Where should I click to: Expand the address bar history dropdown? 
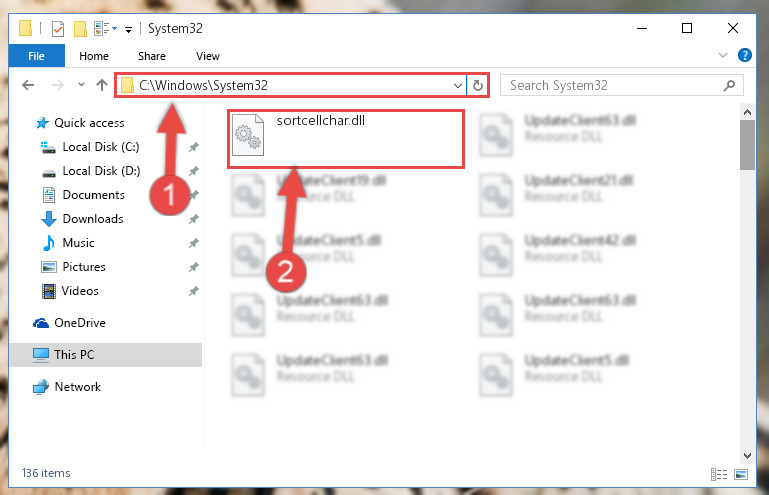coord(458,86)
